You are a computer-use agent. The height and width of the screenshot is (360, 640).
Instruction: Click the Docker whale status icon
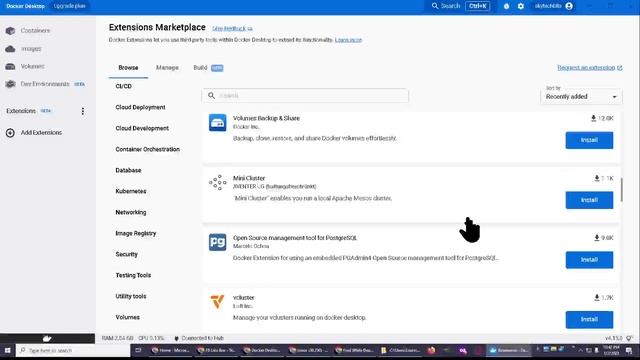pyautogui.click(x=47, y=338)
